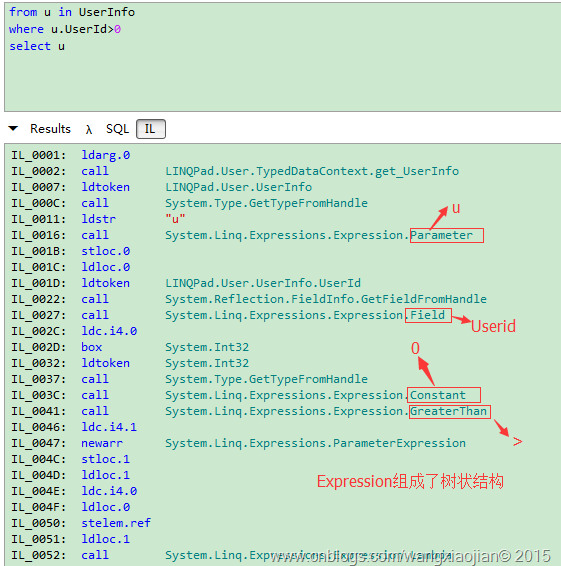Screen dimensions: 561x566
Task: Click 'Expression.Constant' on IL_003C line
Action: coord(399,395)
